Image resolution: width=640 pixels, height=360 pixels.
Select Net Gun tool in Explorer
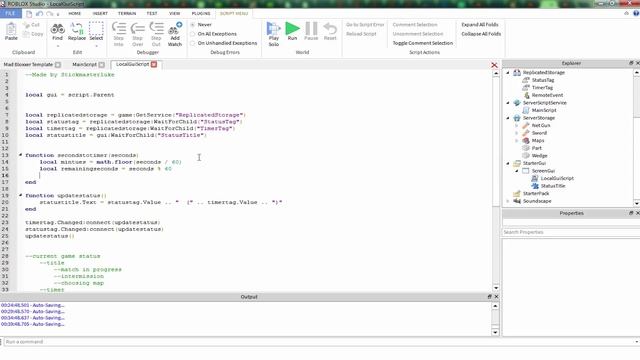(x=540, y=125)
